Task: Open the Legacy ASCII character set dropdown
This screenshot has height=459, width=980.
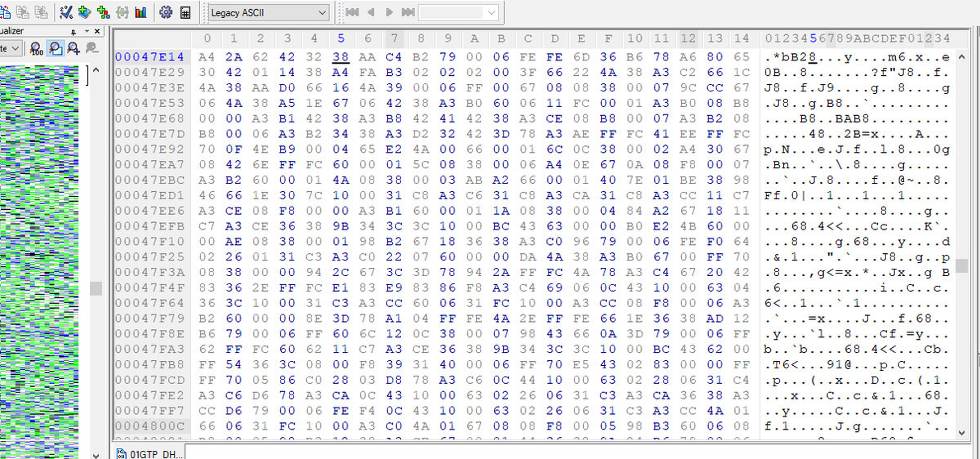Action: coord(269,13)
